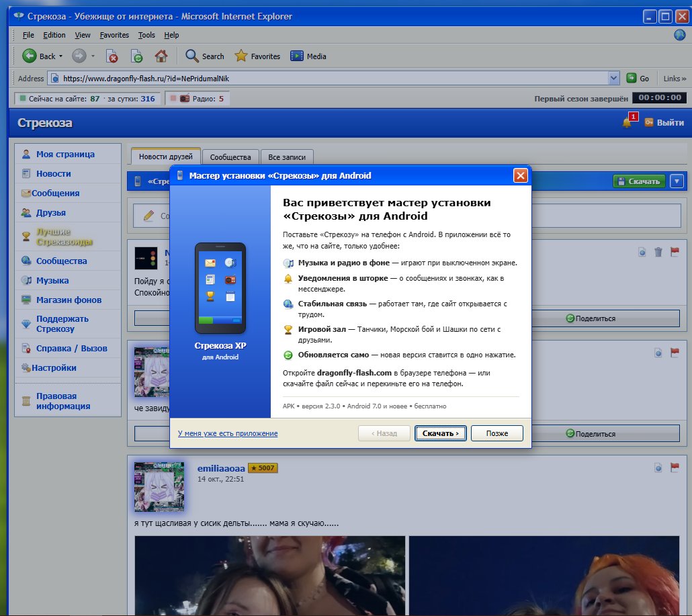Screen dimensions: 692x616
Task: Open Магазин фонов in the sidebar
Action: [x=68, y=300]
